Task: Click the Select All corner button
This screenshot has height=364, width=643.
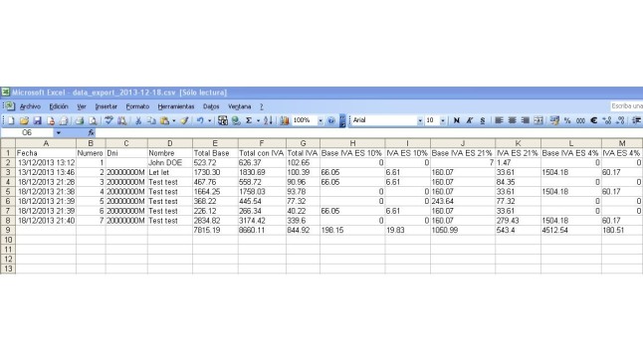Action: tap(8, 143)
